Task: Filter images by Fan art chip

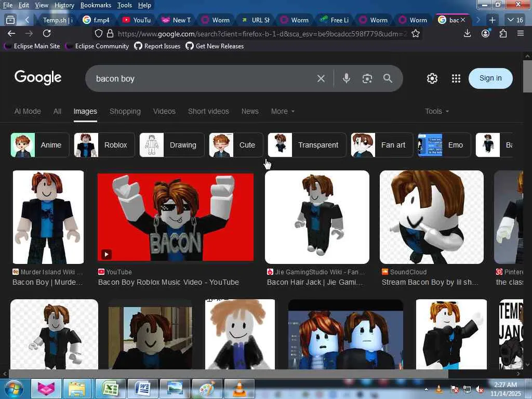Action: [382, 145]
